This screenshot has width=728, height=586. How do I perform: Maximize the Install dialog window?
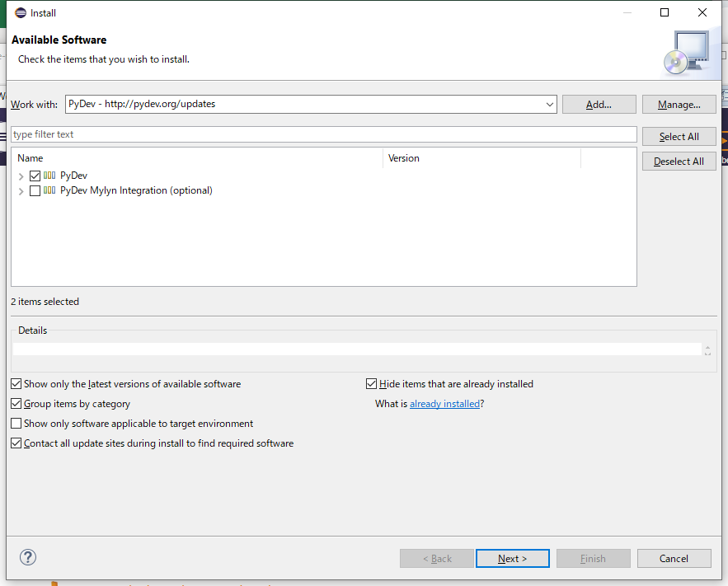[665, 12]
